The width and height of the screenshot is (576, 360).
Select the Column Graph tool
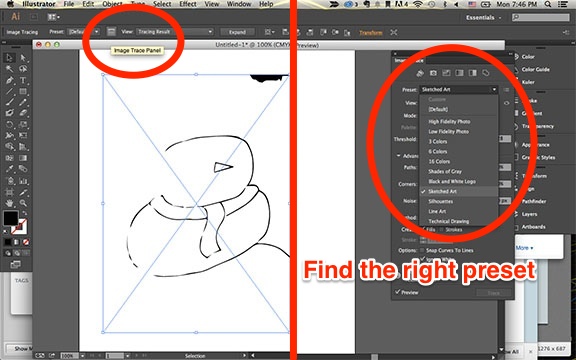[x=23, y=181]
